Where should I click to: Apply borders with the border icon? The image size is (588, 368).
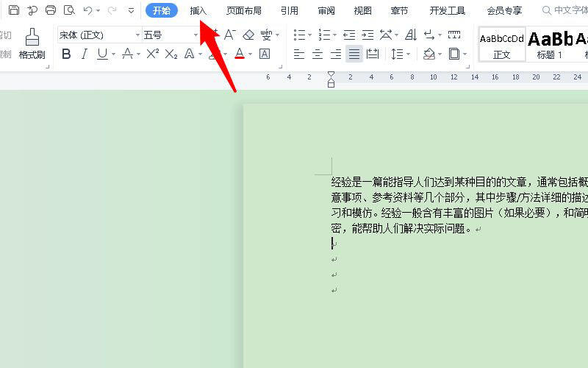[x=454, y=54]
